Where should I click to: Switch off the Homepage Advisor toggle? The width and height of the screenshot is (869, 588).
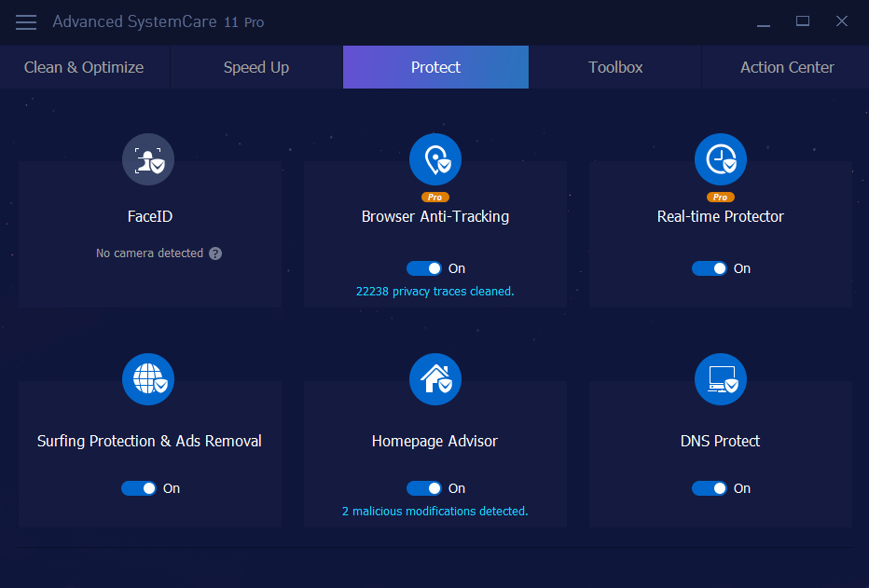[424, 488]
